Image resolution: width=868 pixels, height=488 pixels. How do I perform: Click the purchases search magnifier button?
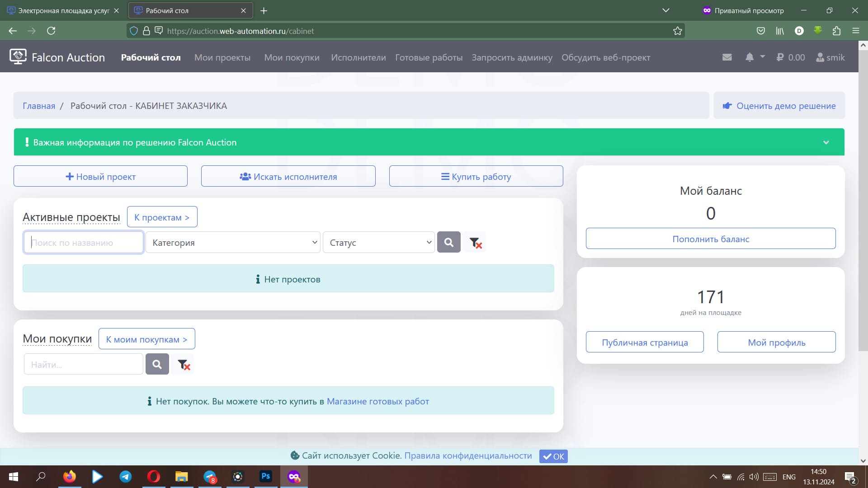pos(157,364)
